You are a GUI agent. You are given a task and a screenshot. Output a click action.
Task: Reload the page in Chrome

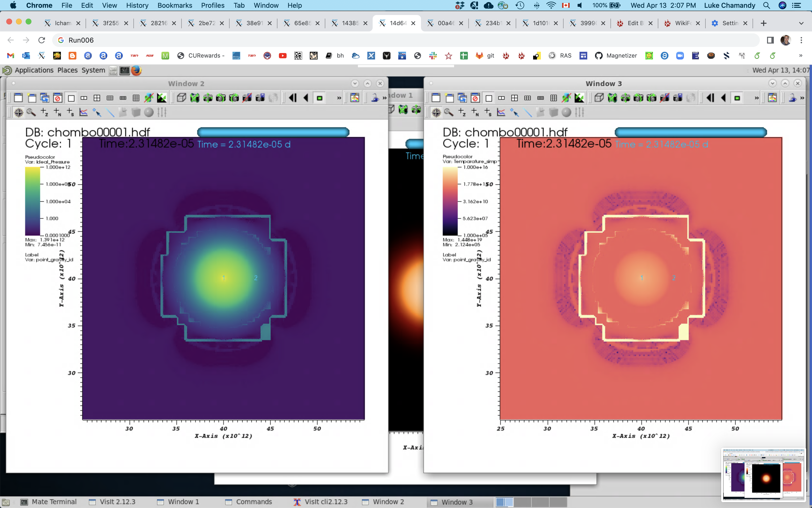coord(42,40)
